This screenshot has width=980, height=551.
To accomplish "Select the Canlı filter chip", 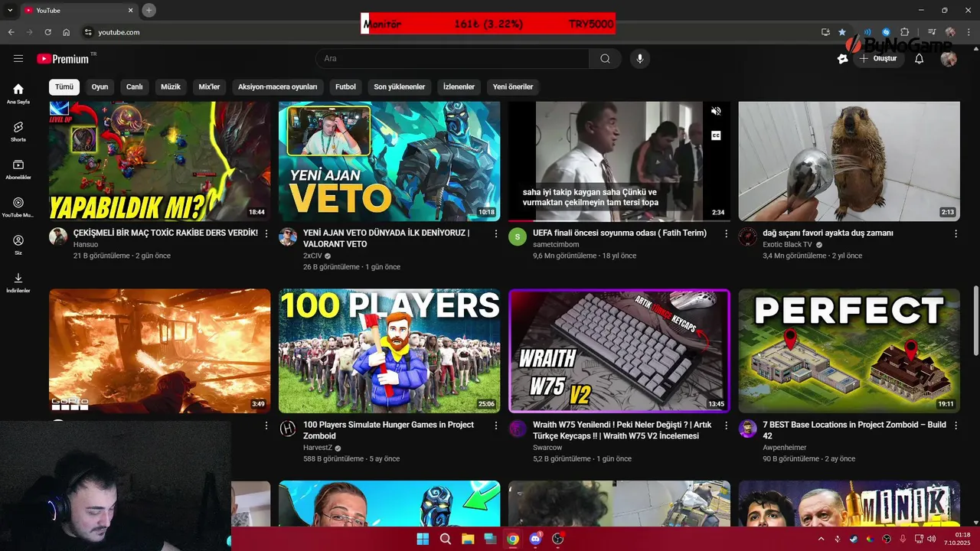I will coord(135,86).
